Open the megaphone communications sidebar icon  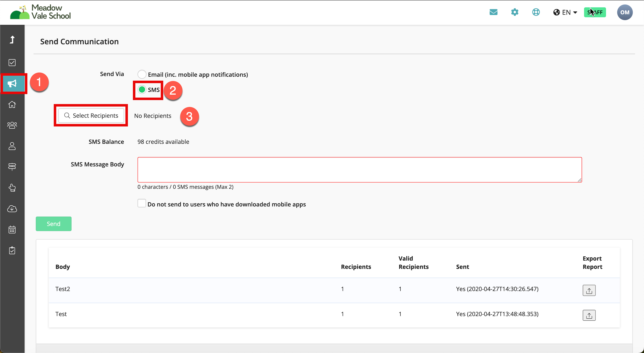12,84
